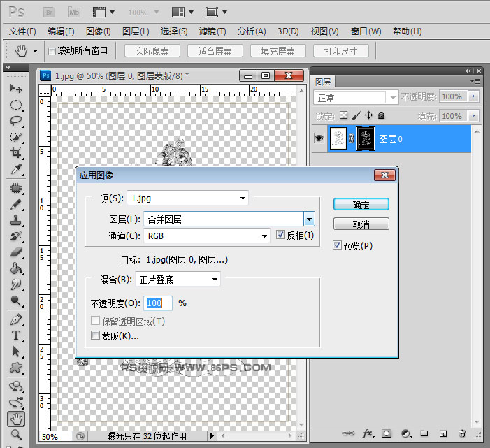The width and height of the screenshot is (490, 448).
Task: Create a new layer
Action: (x=443, y=433)
